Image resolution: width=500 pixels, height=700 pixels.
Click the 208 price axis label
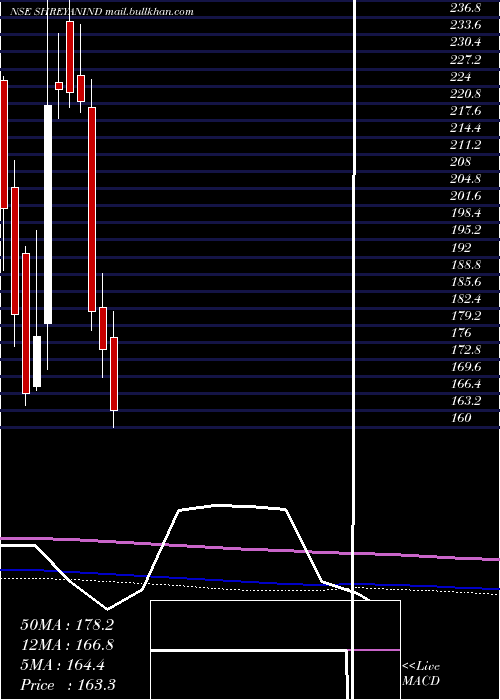tap(460, 162)
